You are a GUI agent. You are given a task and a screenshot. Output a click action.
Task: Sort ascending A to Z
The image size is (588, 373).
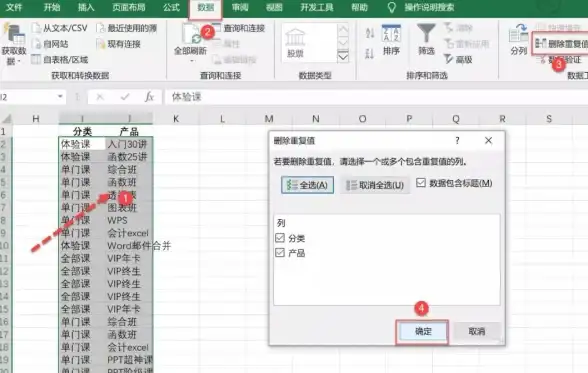click(370, 33)
